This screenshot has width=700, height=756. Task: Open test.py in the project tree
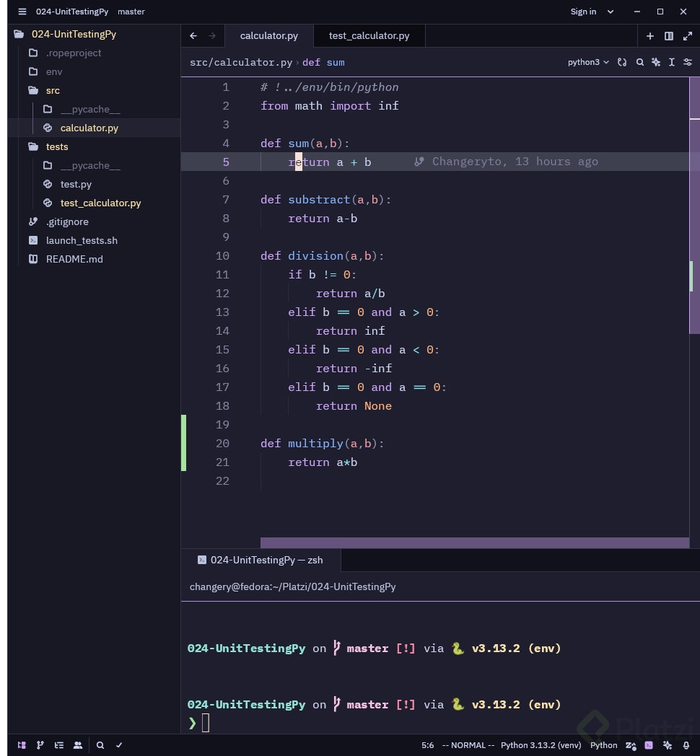(x=76, y=184)
